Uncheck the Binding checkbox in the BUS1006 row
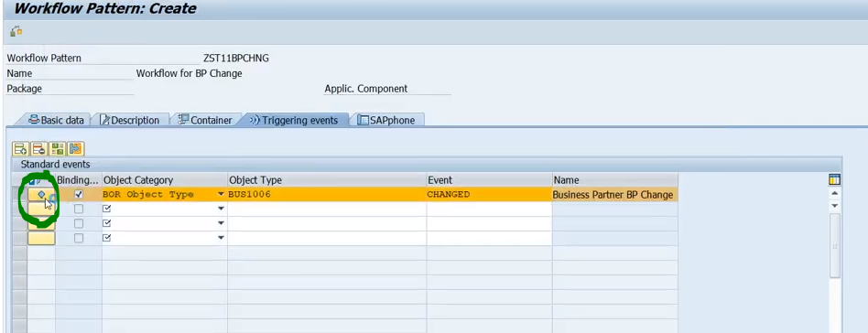 (79, 195)
